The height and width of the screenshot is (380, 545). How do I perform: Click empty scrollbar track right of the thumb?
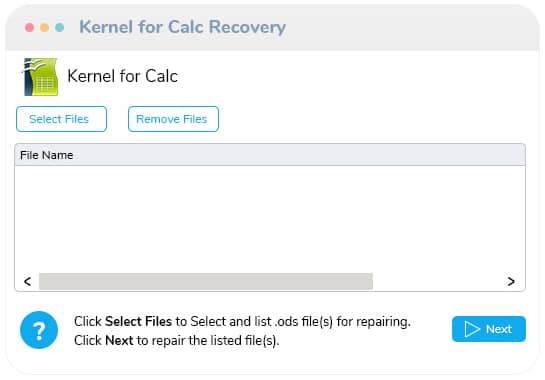(x=438, y=281)
